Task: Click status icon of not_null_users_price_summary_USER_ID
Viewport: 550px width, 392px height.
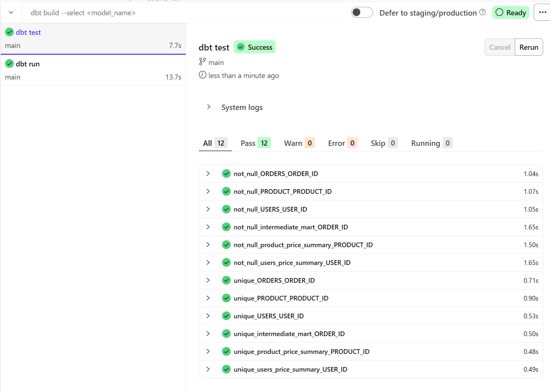Action: pos(226,262)
